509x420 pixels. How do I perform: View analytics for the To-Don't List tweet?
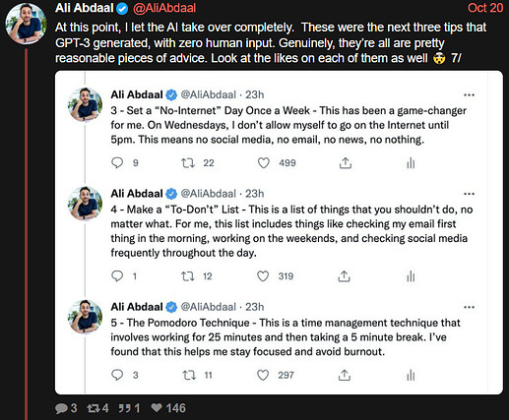[x=411, y=276]
